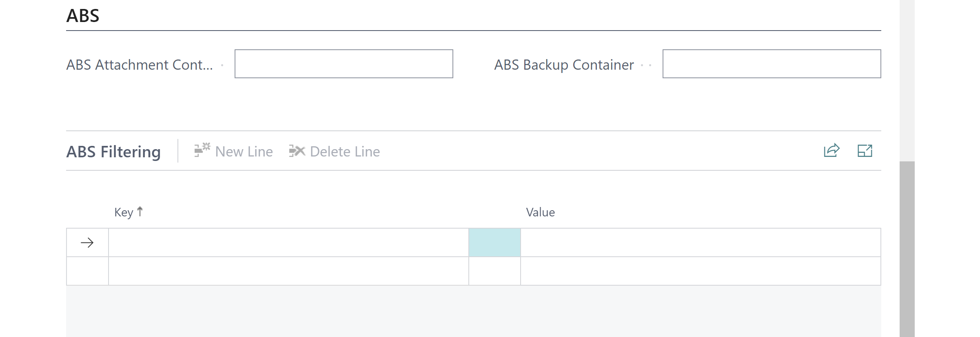The width and height of the screenshot is (980, 337).
Task: Click inside the ABS Backup Container field
Action: 771,64
